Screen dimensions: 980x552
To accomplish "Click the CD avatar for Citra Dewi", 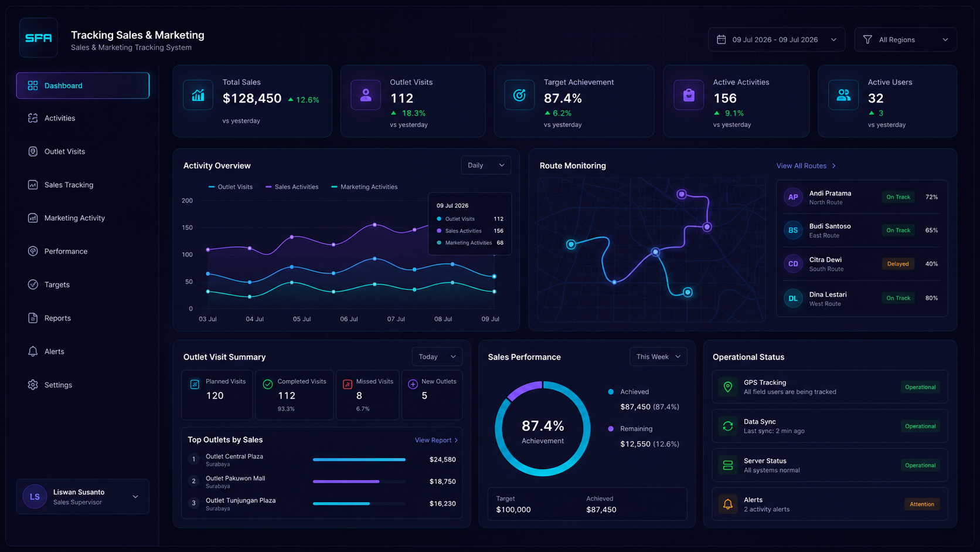I will [x=793, y=264].
